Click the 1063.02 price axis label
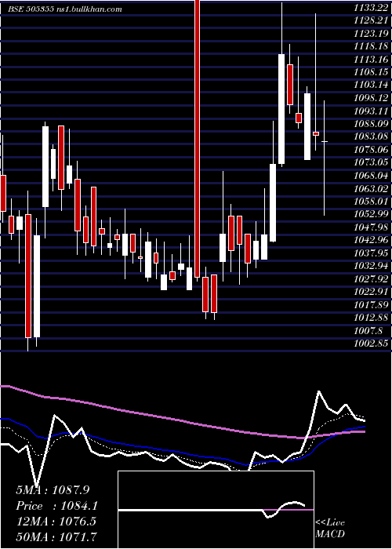Screen dimensions: 392x549 coord(371,188)
